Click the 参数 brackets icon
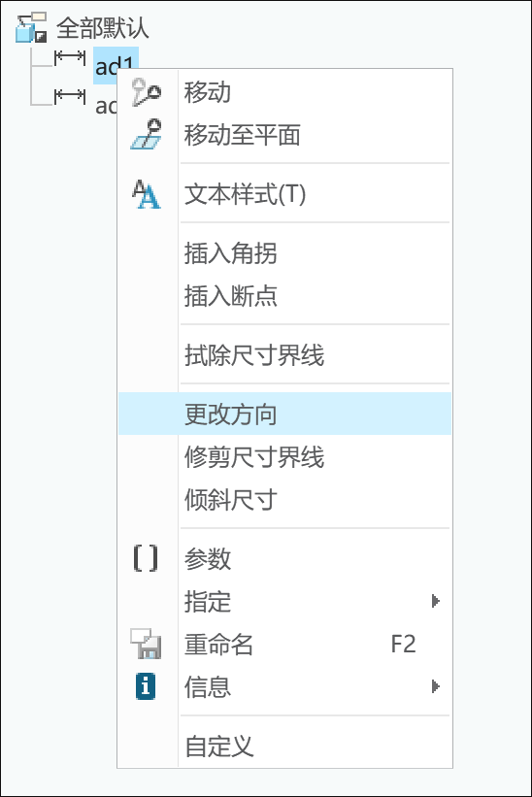532x797 pixels. point(146,558)
